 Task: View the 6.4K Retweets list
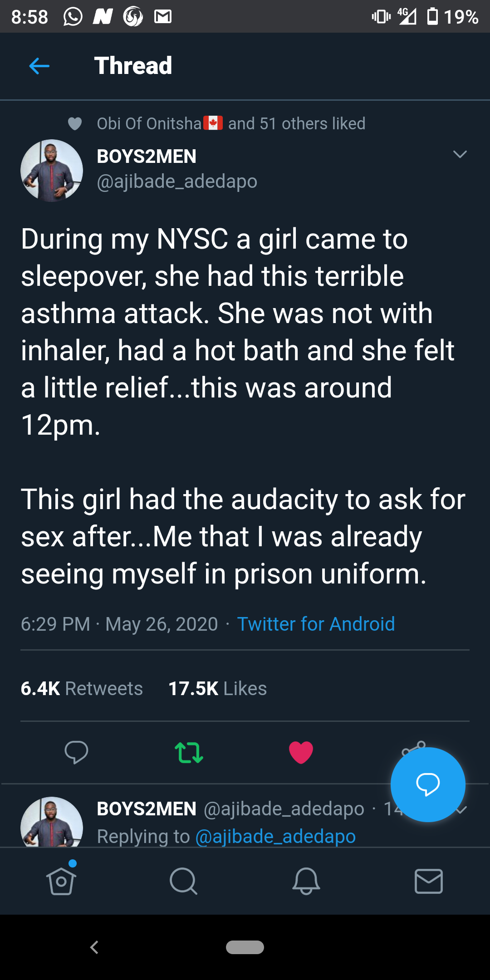pyautogui.click(x=82, y=689)
